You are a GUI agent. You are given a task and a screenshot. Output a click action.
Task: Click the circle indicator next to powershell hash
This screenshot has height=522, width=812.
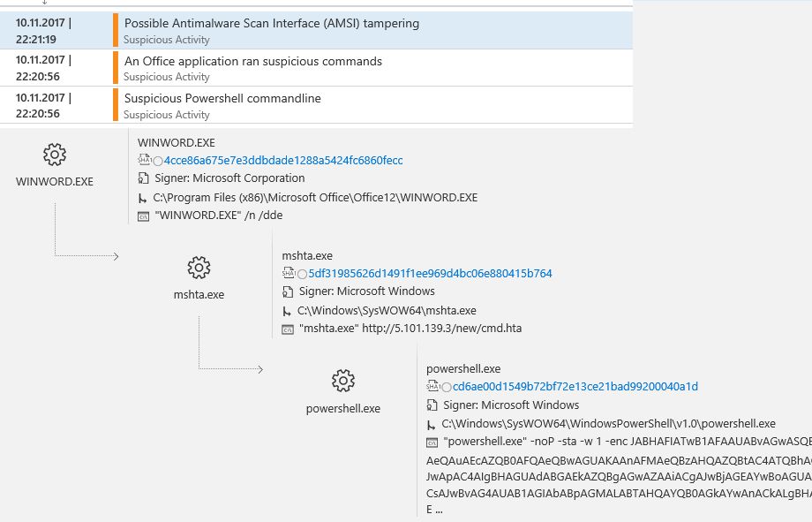pyautogui.click(x=447, y=387)
